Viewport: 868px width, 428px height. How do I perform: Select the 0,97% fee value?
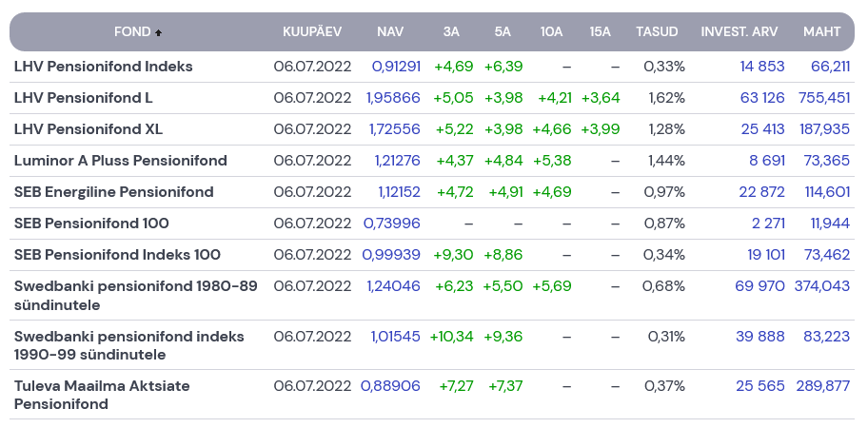coord(665,192)
